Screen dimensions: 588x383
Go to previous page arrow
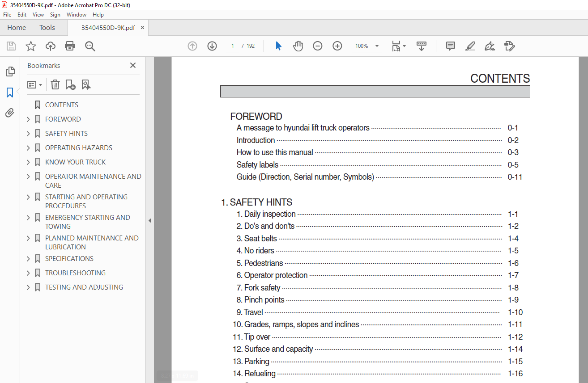[192, 46]
